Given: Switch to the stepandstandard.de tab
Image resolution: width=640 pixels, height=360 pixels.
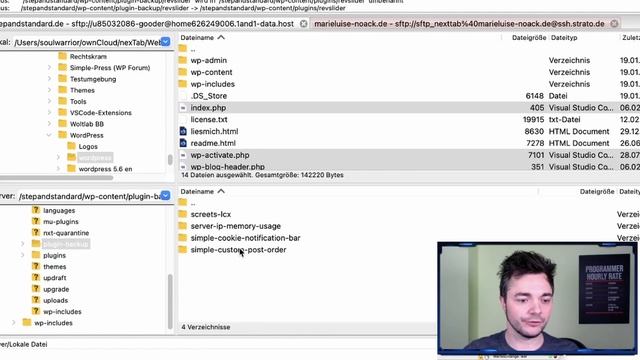Looking at the screenshot, I should click(x=147, y=24).
